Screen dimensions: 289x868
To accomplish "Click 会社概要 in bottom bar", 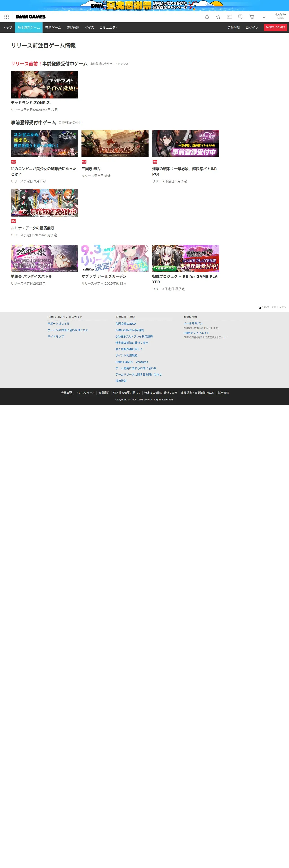I will coord(66,393).
